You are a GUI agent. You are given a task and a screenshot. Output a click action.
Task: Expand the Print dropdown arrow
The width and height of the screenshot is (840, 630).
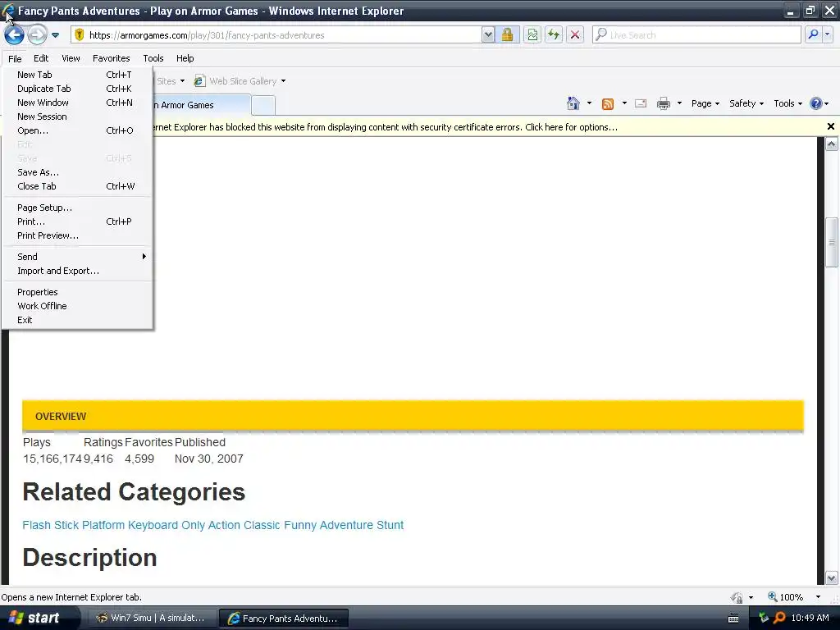(679, 103)
